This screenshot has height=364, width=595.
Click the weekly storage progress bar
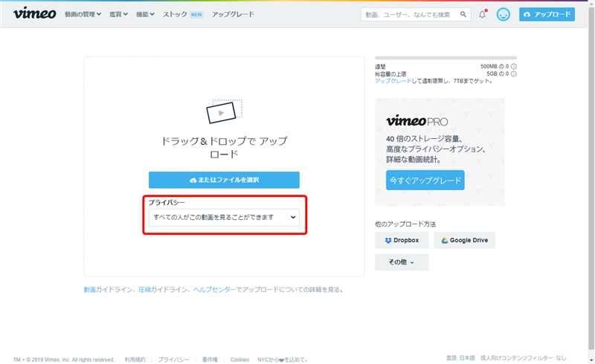coord(446,58)
